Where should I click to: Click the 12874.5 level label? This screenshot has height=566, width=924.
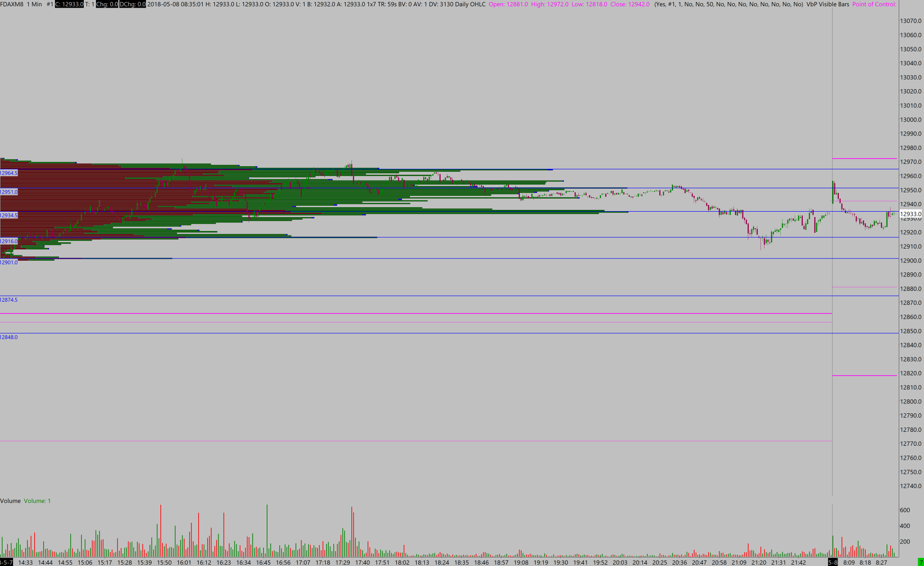9,300
